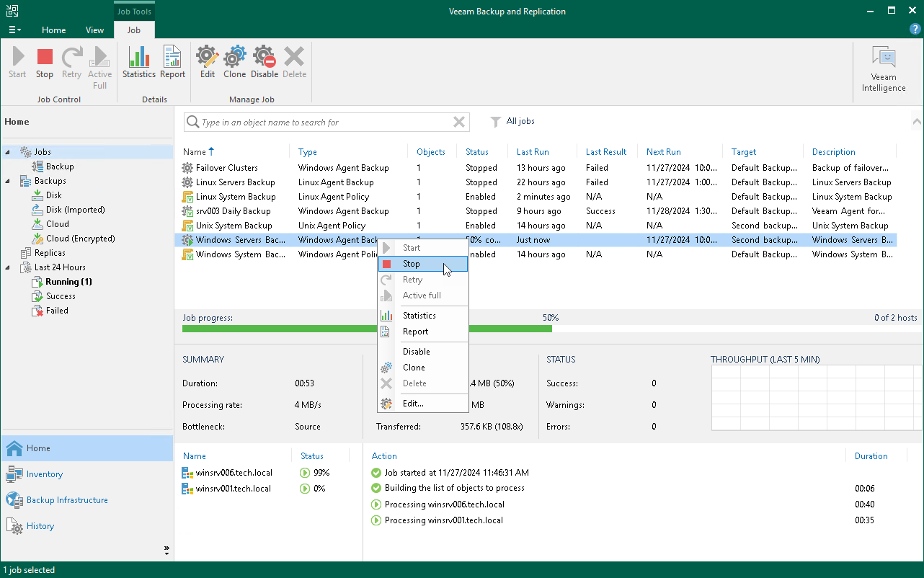This screenshot has height=578, width=924.
Task: Switch to the View ribbon tab
Action: [x=94, y=30]
